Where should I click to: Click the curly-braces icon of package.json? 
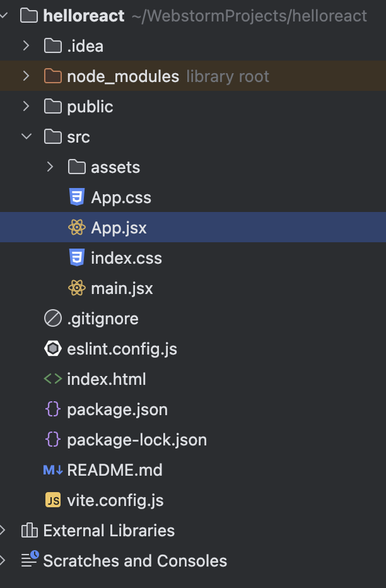53,409
